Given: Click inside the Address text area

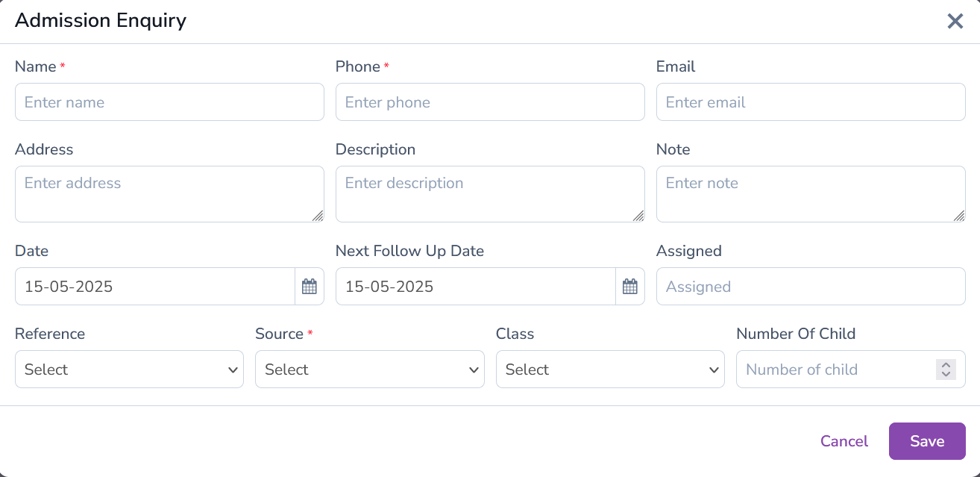Looking at the screenshot, I should [164, 194].
